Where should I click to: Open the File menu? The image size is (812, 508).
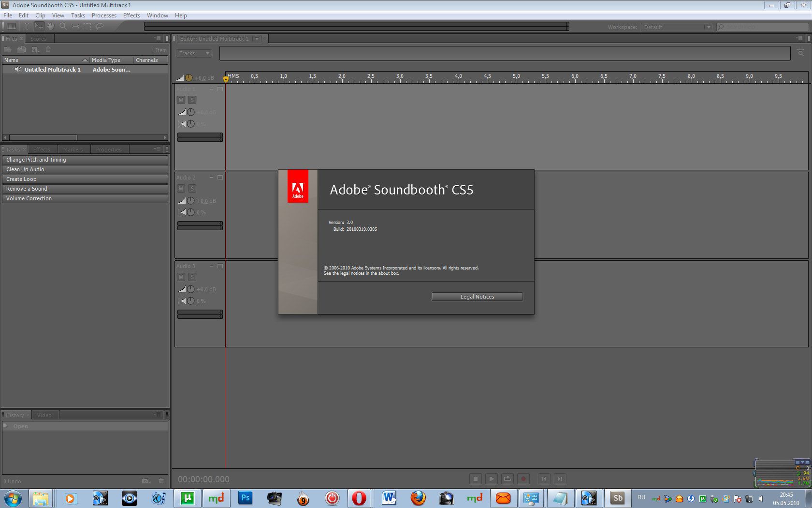[8, 15]
